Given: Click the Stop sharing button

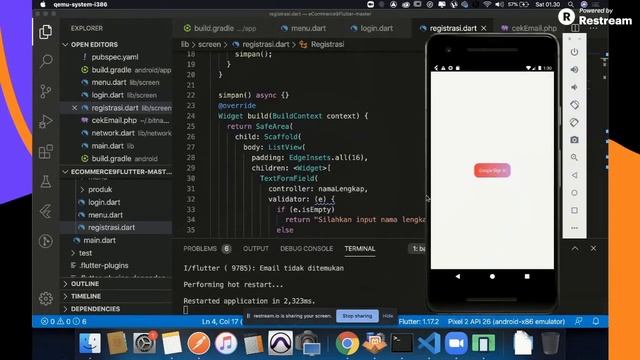Looking at the screenshot, I should [x=357, y=316].
